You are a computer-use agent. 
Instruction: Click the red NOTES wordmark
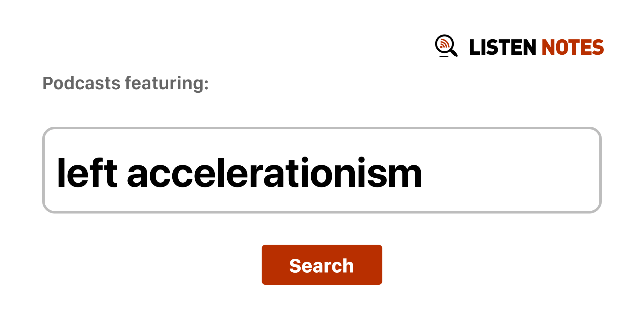[572, 47]
